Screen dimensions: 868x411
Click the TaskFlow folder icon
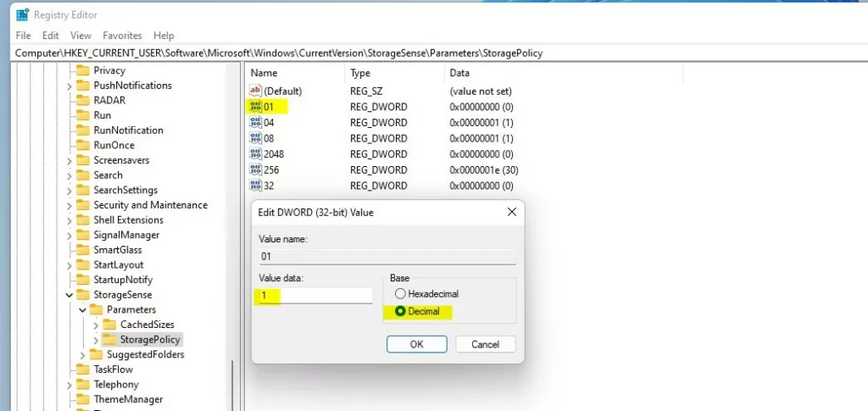coord(83,369)
